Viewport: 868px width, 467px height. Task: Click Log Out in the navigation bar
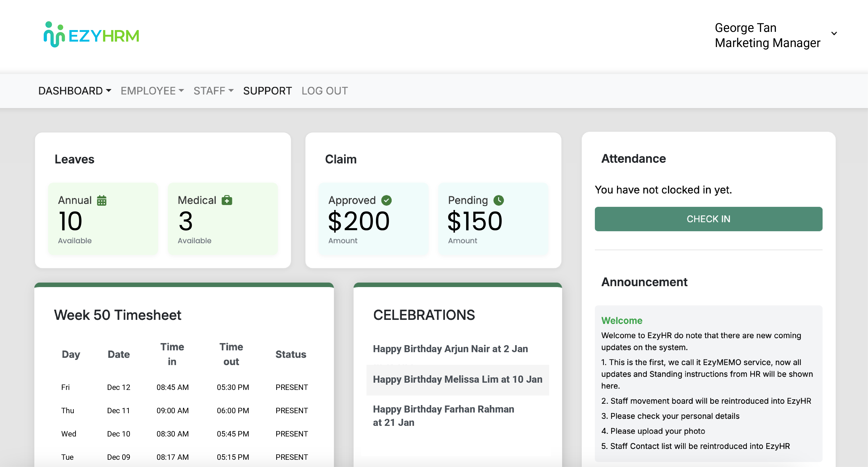[x=324, y=91]
